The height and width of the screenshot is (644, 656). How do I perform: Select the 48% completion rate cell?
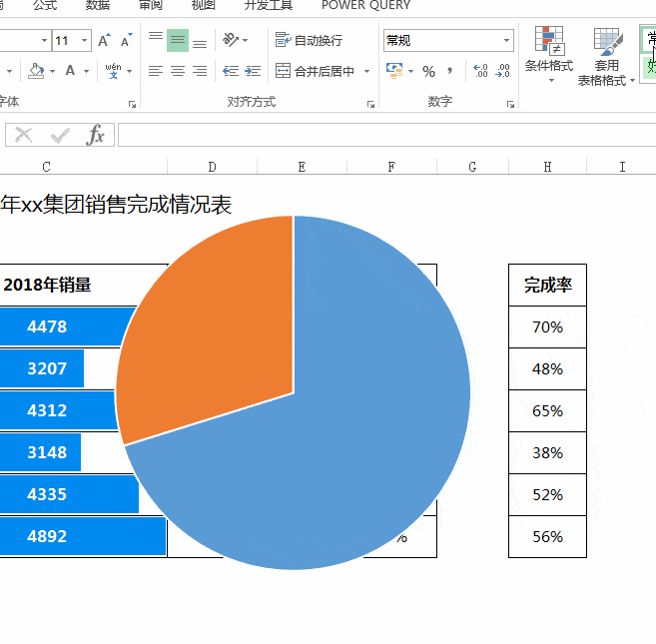tap(547, 368)
